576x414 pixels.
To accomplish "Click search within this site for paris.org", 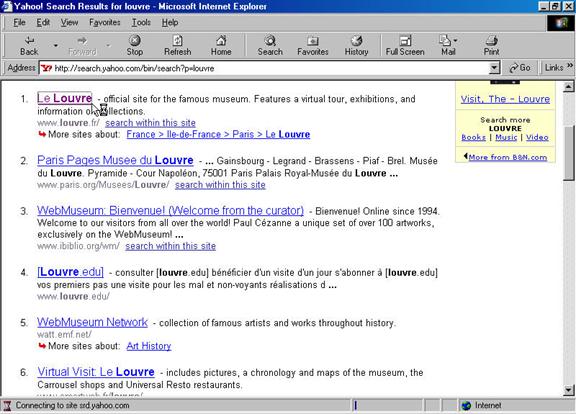I will coord(220,185).
